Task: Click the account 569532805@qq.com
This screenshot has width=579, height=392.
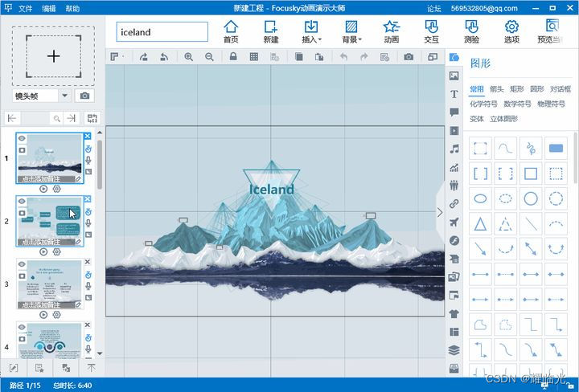Action: click(484, 8)
